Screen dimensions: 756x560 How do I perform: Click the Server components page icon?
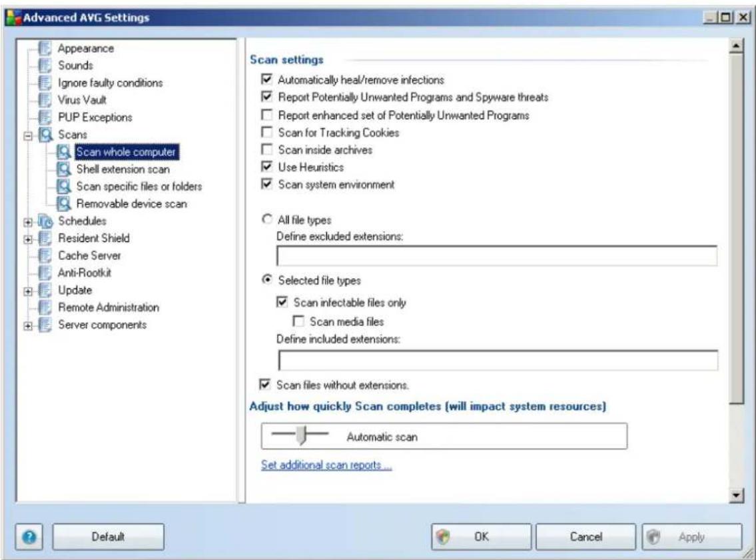click(45, 325)
